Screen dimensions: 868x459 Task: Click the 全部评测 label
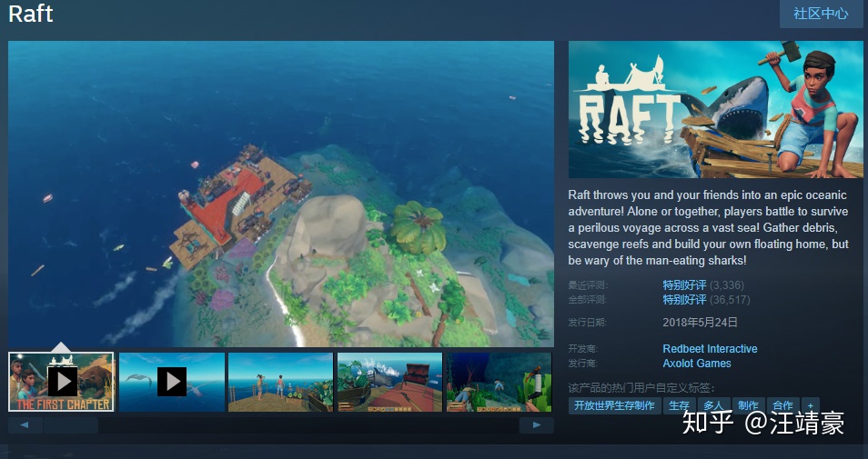588,300
